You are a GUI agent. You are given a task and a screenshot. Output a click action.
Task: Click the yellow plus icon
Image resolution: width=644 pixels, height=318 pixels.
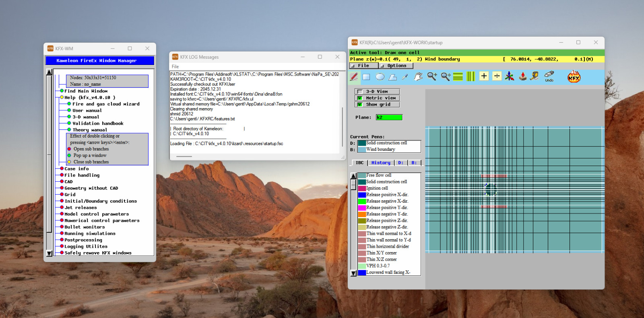(484, 76)
